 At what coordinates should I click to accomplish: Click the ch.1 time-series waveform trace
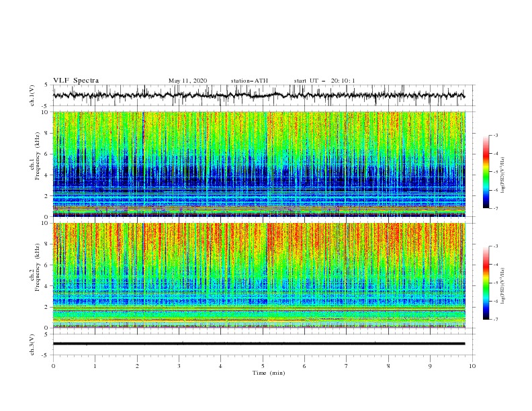coord(259,95)
